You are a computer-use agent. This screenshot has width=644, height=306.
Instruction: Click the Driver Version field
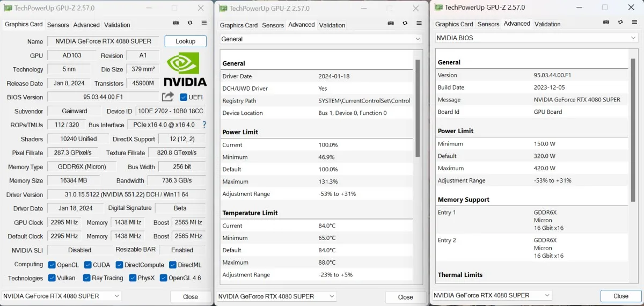126,194
